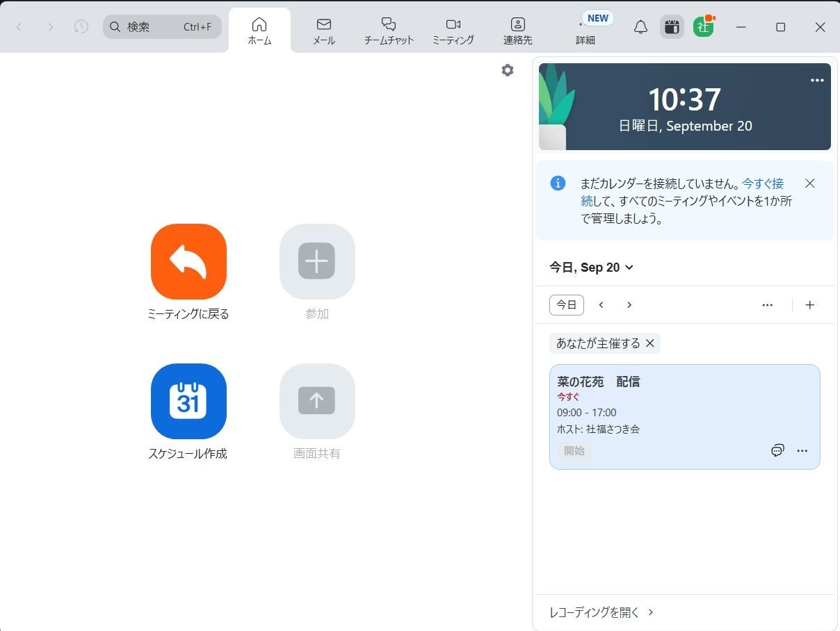
Task: Click the grey 参加 (Join) plus icon
Action: click(317, 261)
